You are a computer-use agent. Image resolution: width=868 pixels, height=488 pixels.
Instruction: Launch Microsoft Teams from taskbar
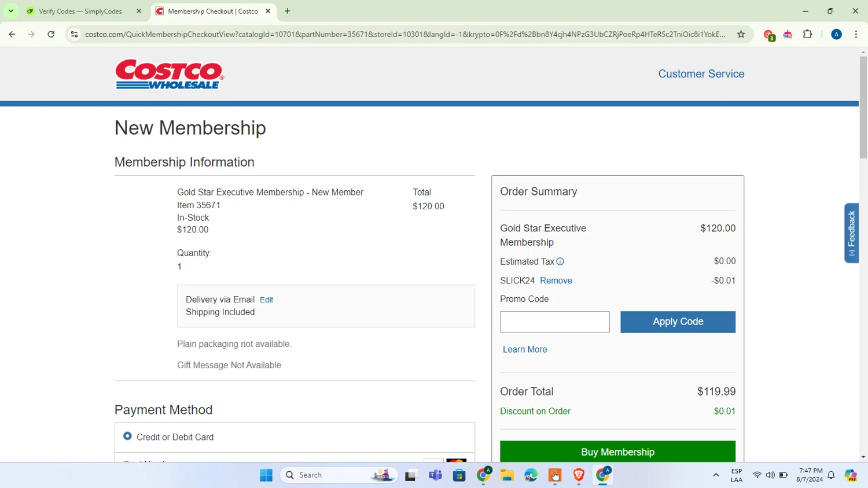point(435,475)
